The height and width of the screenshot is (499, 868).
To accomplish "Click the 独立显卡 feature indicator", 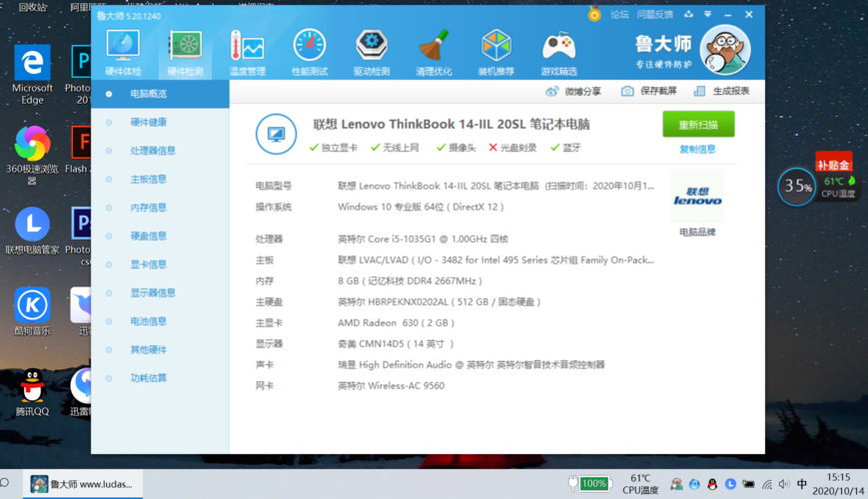I will [x=334, y=148].
